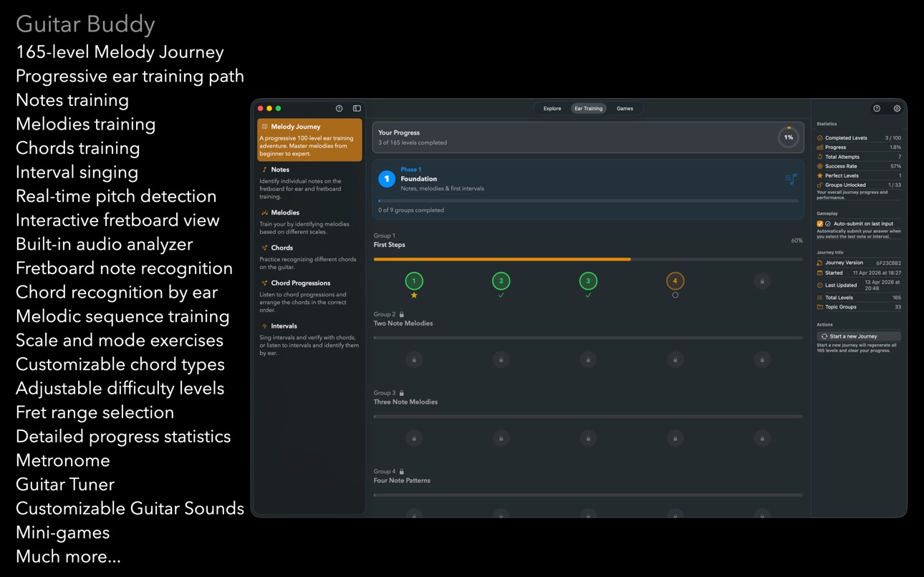Open completed level 3 circle
The image size is (924, 577).
tap(588, 281)
